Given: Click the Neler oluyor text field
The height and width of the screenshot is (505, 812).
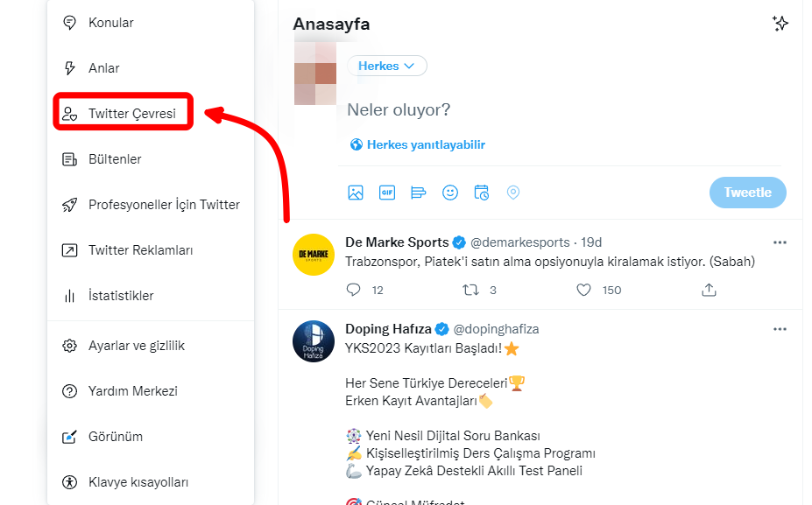Looking at the screenshot, I should pos(526,109).
